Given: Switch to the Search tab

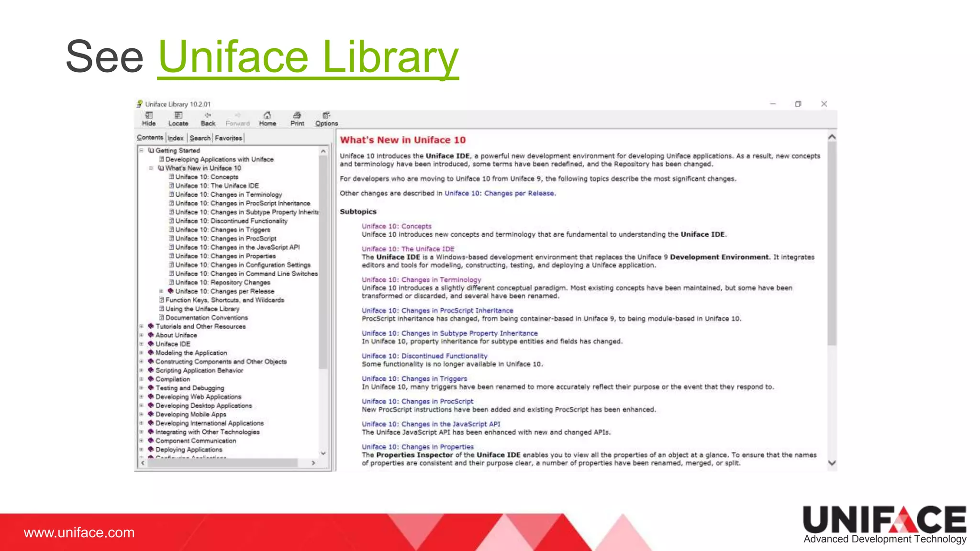Looking at the screenshot, I should [200, 138].
